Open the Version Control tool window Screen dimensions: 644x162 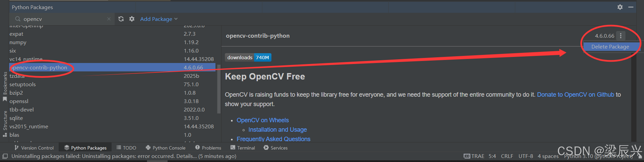coord(34,148)
